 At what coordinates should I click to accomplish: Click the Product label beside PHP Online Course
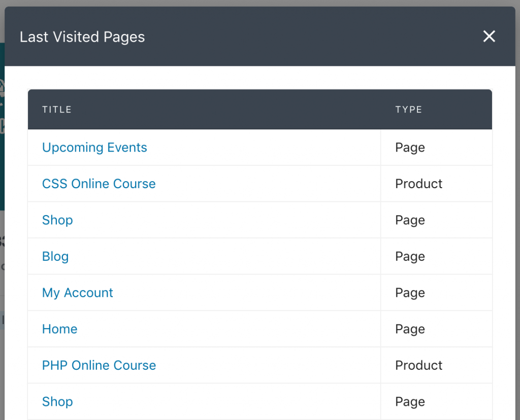click(418, 365)
